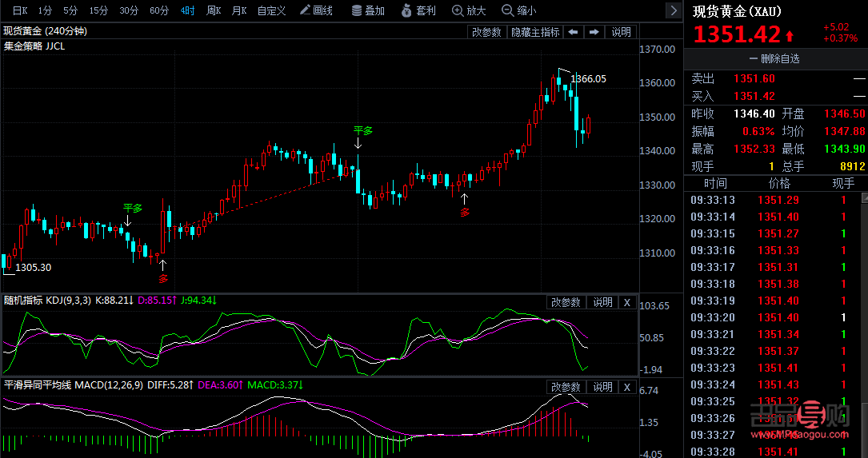Click 删除自选 to remove from watchlist
868x458 pixels.
click(x=774, y=58)
